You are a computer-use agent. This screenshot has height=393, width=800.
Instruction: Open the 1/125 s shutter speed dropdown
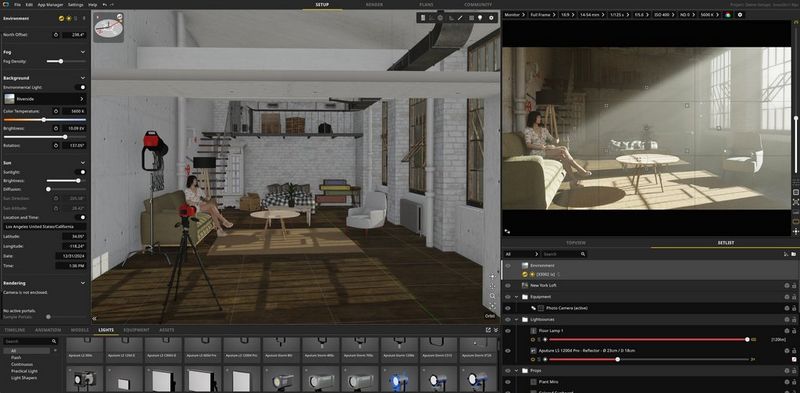coord(619,15)
